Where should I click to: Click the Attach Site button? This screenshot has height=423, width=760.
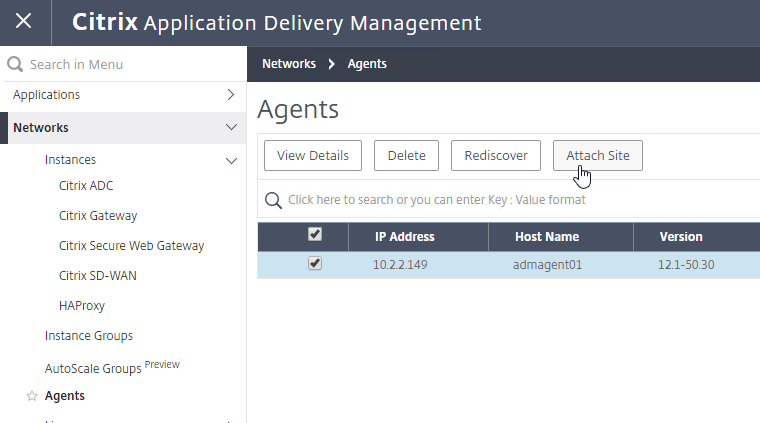598,156
